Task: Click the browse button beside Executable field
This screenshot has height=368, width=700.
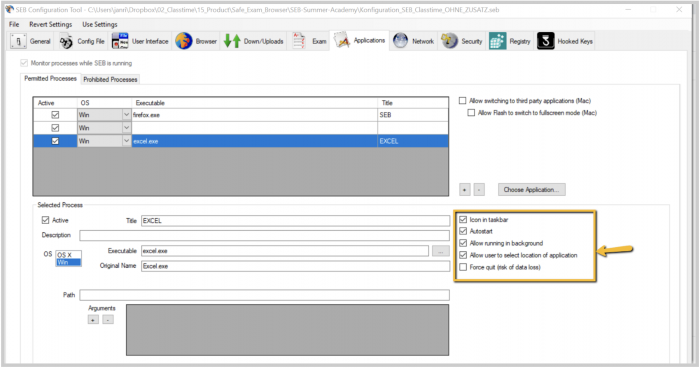Action: (x=441, y=251)
